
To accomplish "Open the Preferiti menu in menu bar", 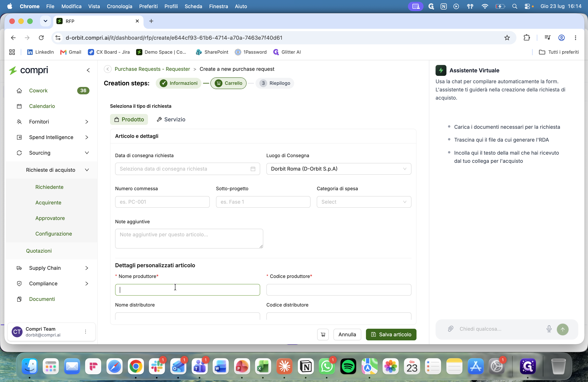I will [x=148, y=6].
